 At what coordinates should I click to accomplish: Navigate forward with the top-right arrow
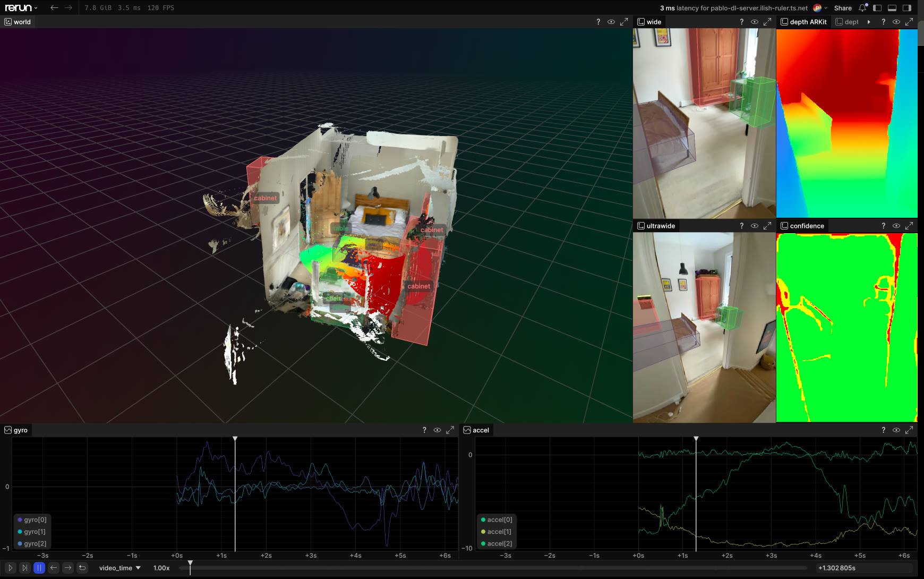point(69,7)
